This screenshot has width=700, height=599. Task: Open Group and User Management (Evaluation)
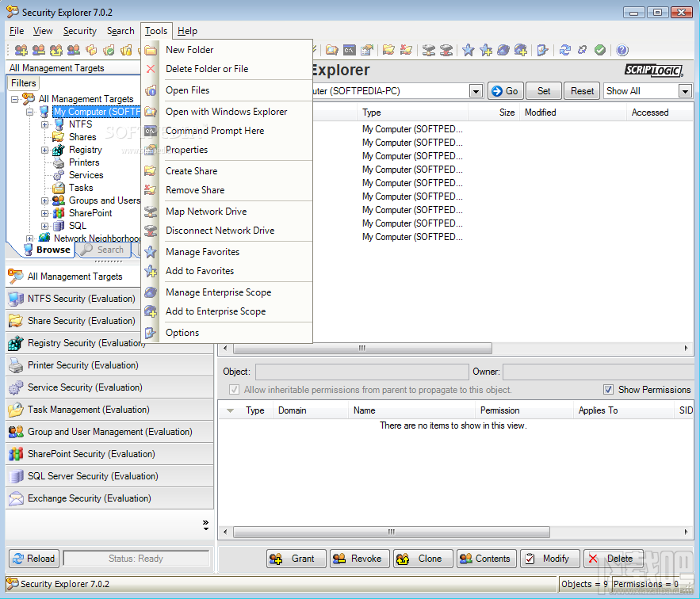tap(109, 432)
